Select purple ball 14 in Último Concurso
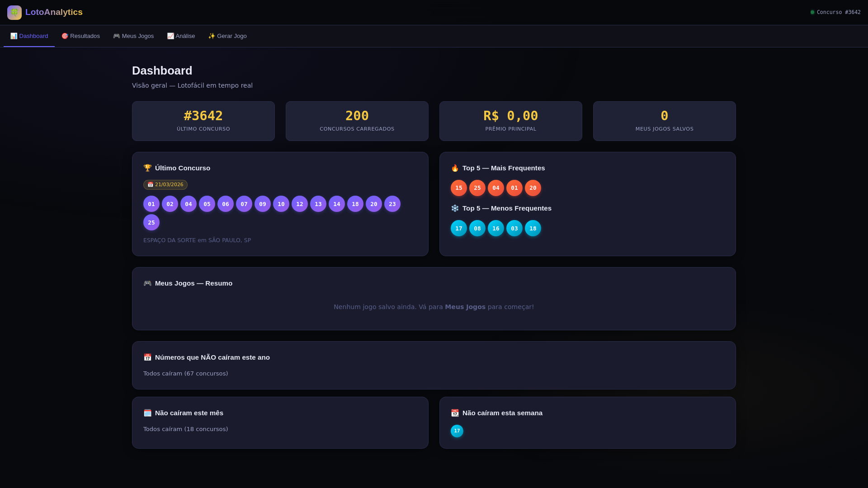868x488 pixels. [337, 204]
